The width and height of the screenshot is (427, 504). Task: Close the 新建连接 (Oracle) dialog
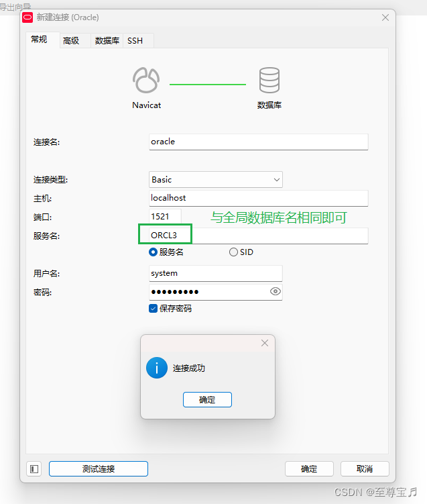(385, 17)
